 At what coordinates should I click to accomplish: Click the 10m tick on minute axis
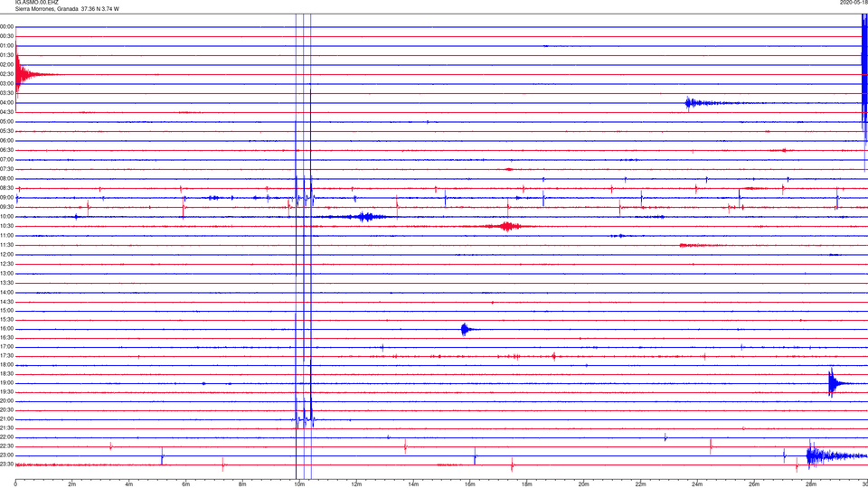(299, 484)
